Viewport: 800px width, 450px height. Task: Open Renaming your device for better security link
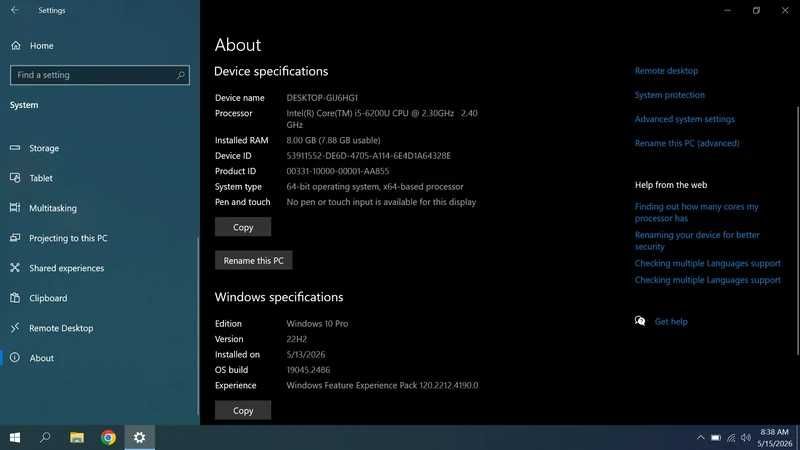point(697,240)
